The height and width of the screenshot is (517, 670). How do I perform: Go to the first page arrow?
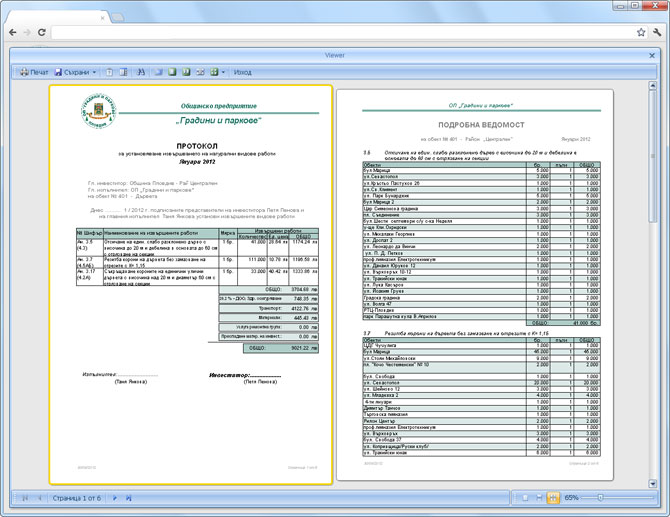click(25, 498)
